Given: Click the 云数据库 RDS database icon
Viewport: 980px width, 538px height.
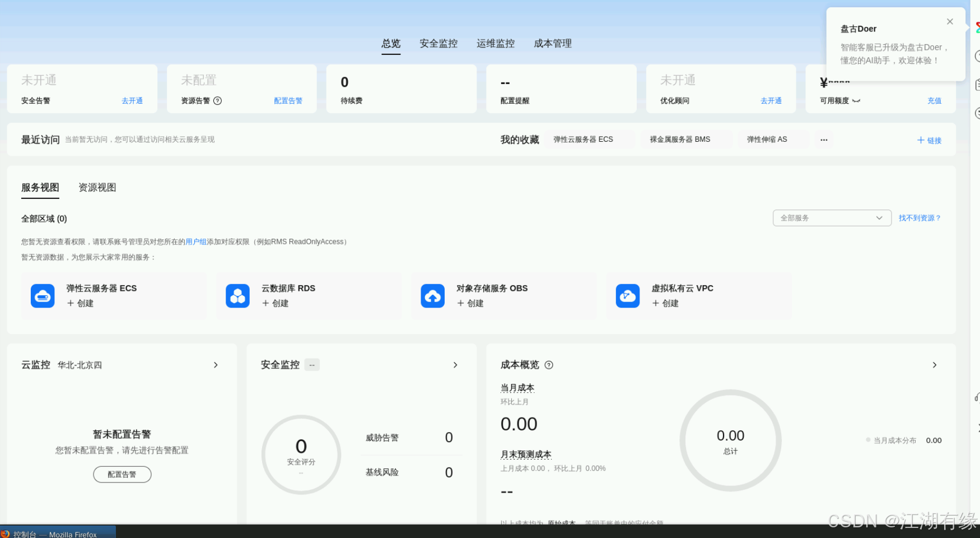Looking at the screenshot, I should coord(237,295).
